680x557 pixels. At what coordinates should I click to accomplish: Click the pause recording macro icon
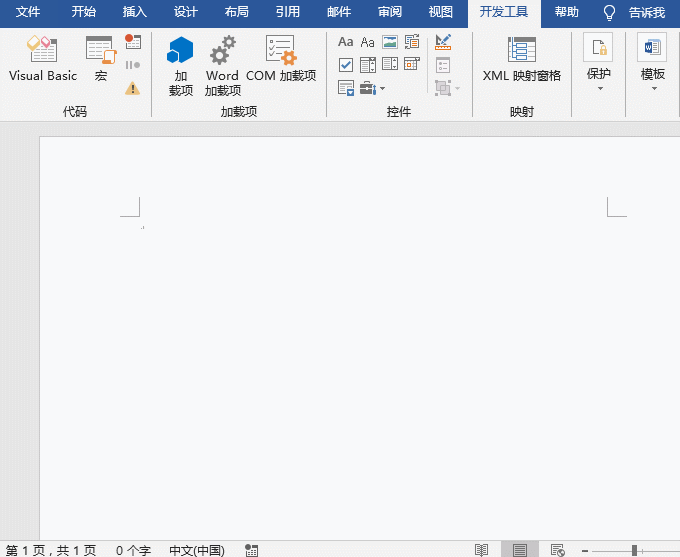pos(133,65)
